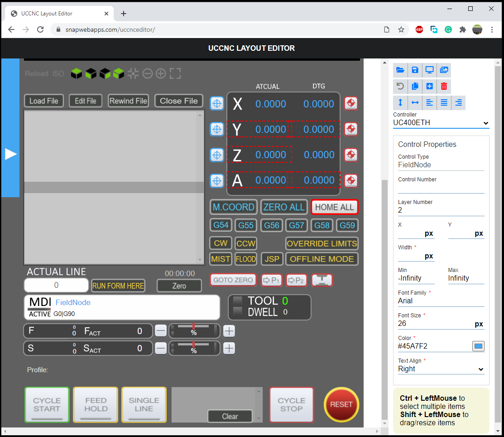The width and height of the screenshot is (504, 437).
Task: Toggle the FLOOD coolant button
Action: (246, 259)
